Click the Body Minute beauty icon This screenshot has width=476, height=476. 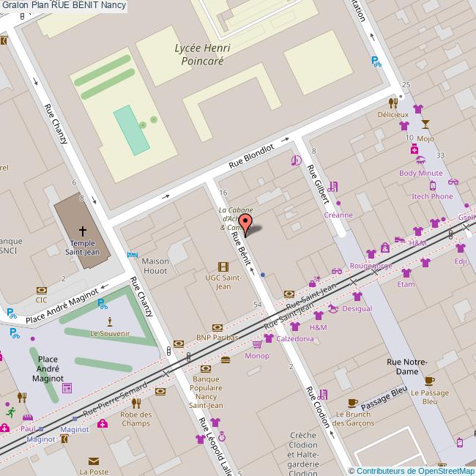(x=420, y=160)
